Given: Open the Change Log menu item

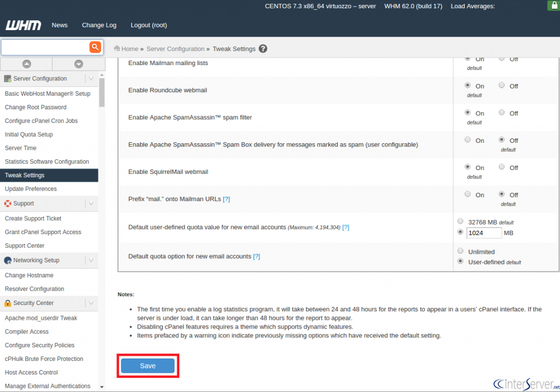Looking at the screenshot, I should (x=99, y=25).
